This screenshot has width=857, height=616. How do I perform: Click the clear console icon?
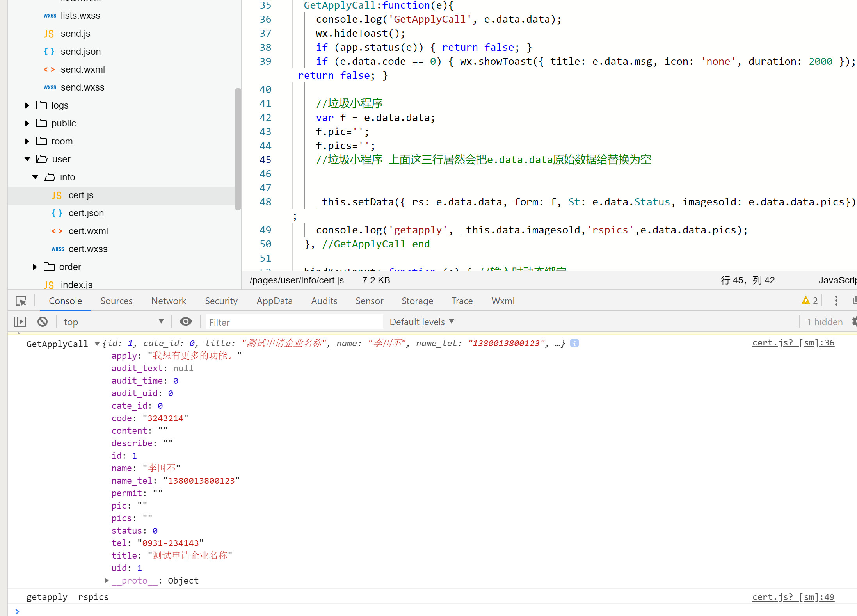tap(43, 322)
